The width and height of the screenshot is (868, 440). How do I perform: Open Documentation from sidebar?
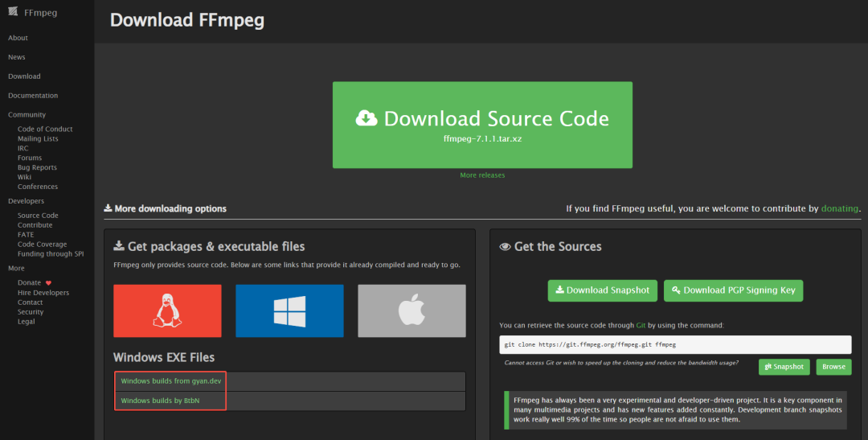[33, 95]
